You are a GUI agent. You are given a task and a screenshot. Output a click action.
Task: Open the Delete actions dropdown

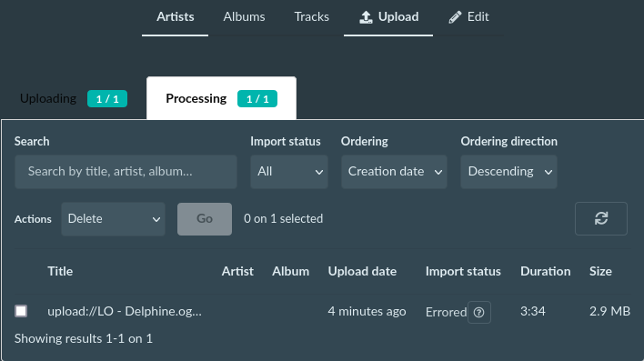pos(113,219)
